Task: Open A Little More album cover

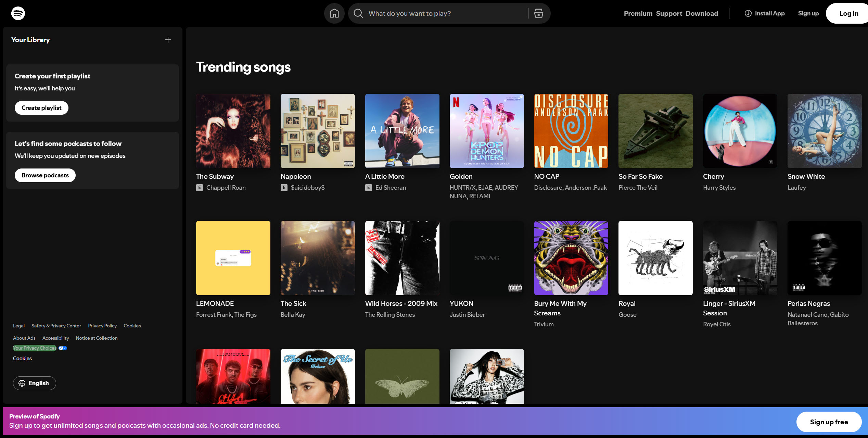Action: [402, 131]
